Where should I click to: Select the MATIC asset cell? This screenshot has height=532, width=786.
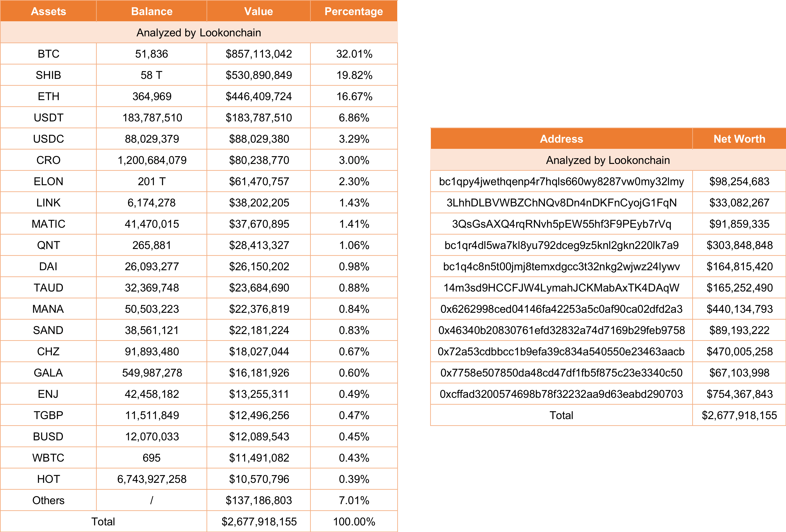click(48, 224)
